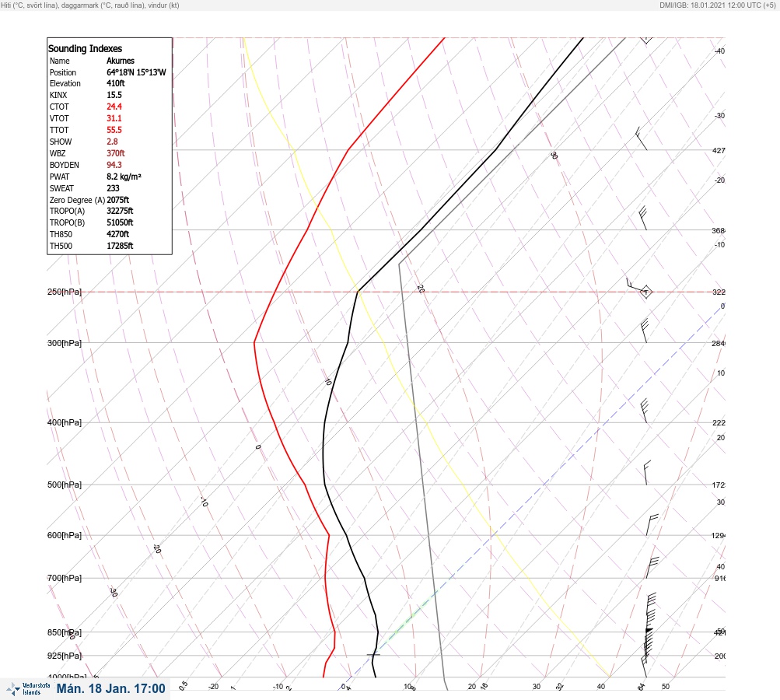Image resolution: width=780 pixels, height=700 pixels.
Task: Click the 'Position' row label
Action: click(63, 72)
